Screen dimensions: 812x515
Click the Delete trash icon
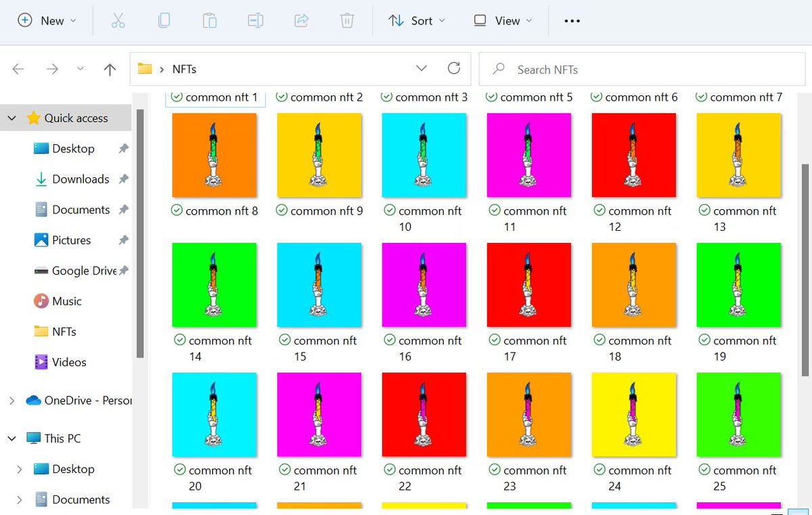point(347,21)
